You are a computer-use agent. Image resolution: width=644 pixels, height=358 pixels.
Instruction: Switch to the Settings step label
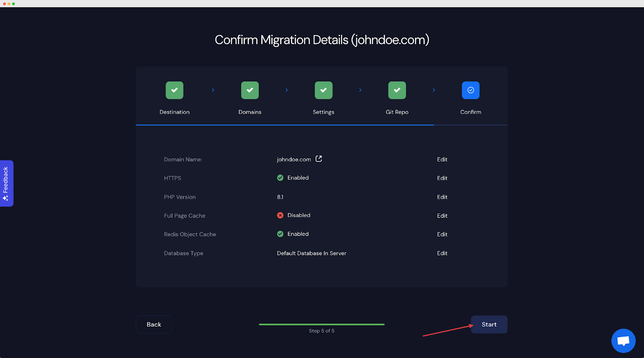click(x=323, y=112)
